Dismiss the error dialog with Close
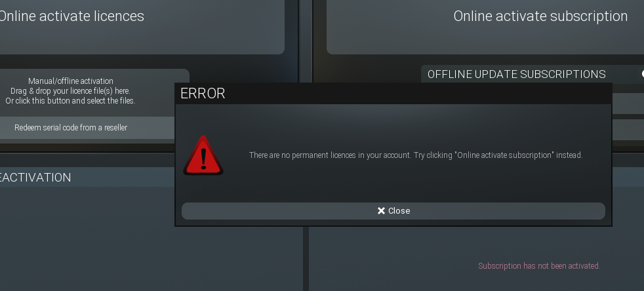This screenshot has width=644, height=291. click(x=393, y=211)
